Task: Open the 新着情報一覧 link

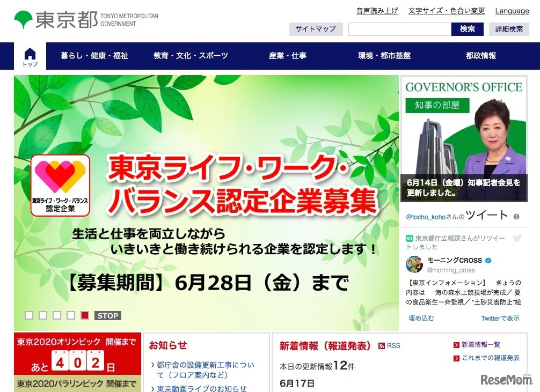Action: [x=481, y=344]
